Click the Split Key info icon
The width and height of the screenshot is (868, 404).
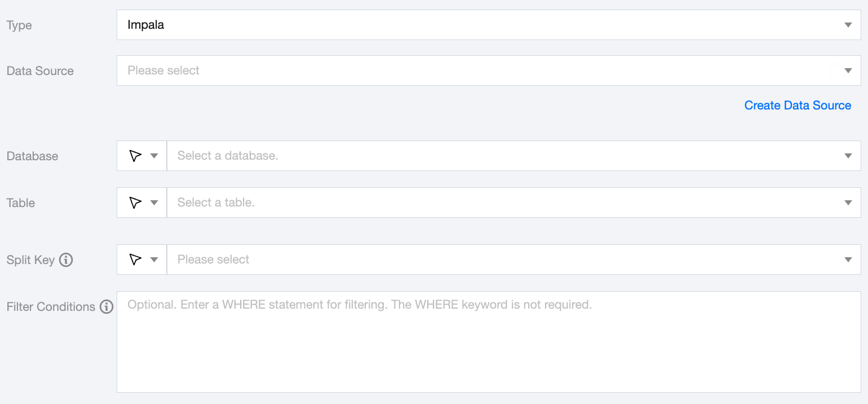point(66,260)
